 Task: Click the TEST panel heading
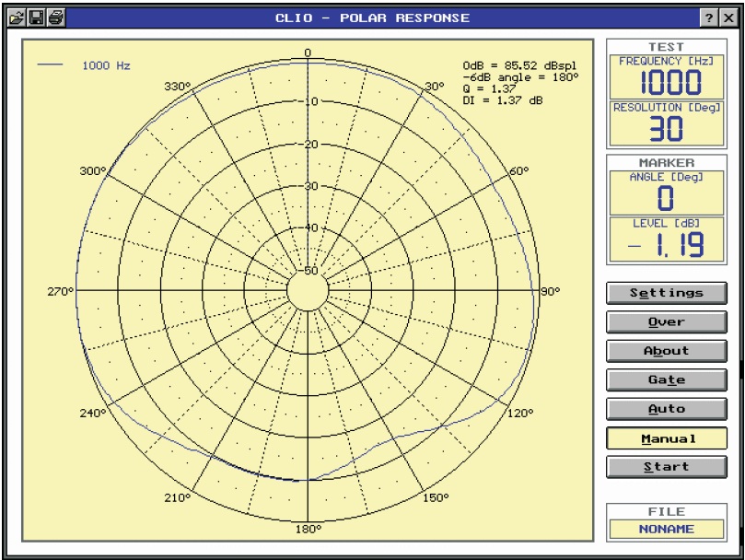(x=667, y=47)
